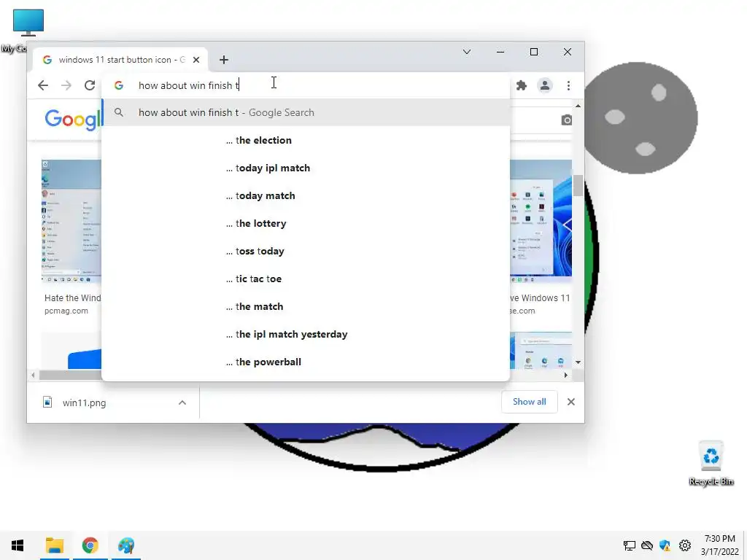The width and height of the screenshot is (747, 560).
Task: Close the windows 11 start button icon tab
Action: coord(196,60)
